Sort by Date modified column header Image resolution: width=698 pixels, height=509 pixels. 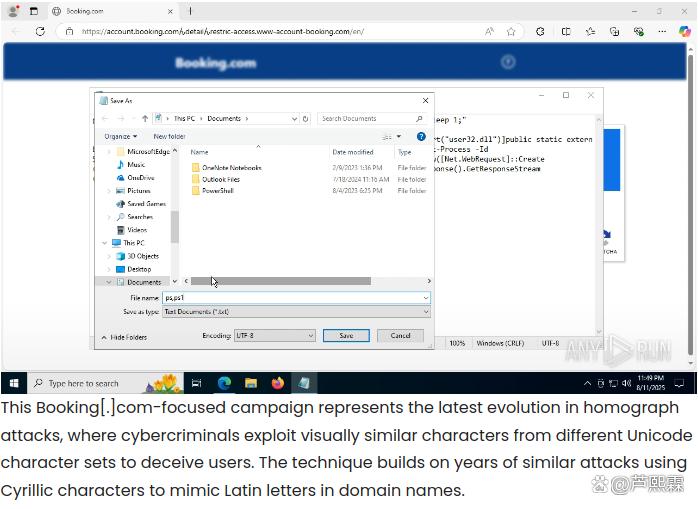coord(353,152)
